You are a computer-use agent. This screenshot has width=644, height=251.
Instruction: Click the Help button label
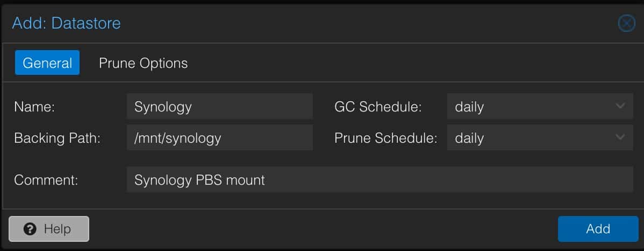point(57,229)
